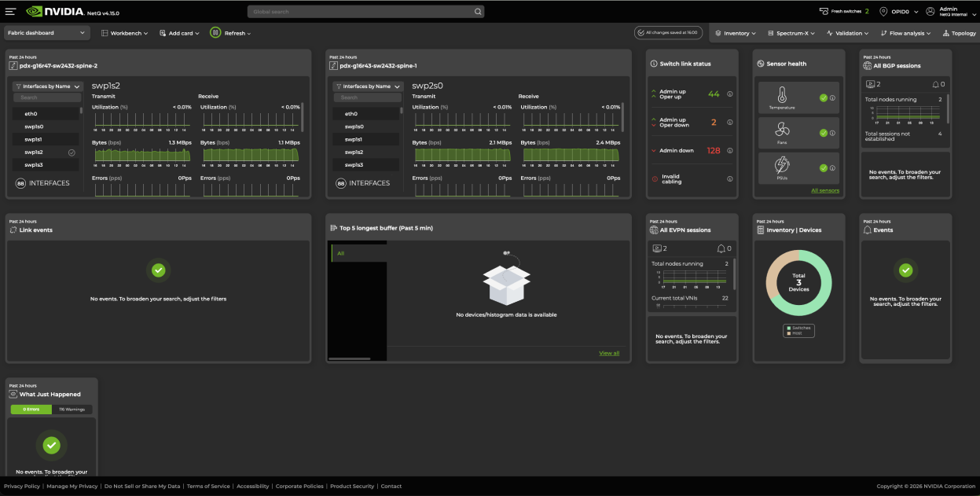The width and height of the screenshot is (980, 496).
Task: Open the Inventory menu
Action: pos(736,33)
